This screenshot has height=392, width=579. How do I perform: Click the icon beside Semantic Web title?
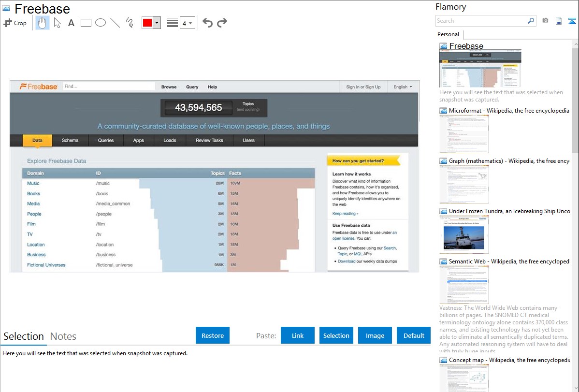443,261
